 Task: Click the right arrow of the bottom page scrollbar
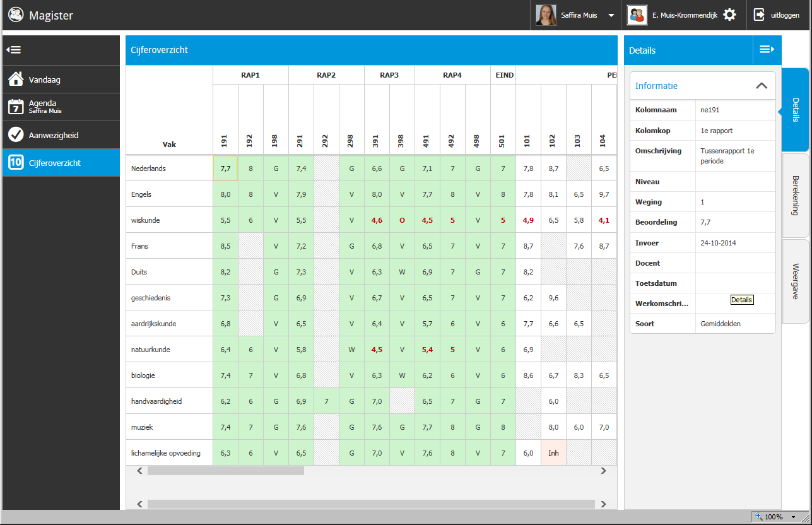pos(603,504)
